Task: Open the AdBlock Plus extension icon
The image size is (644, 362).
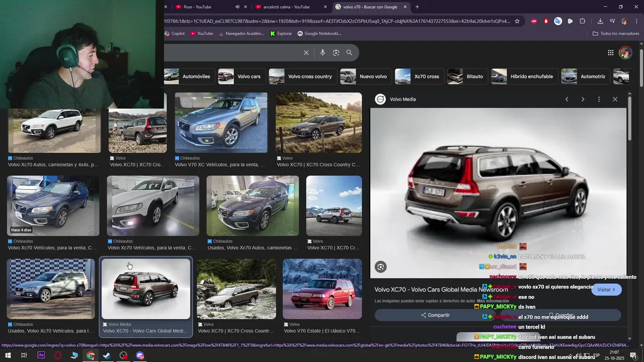Action: pyautogui.click(x=534, y=21)
